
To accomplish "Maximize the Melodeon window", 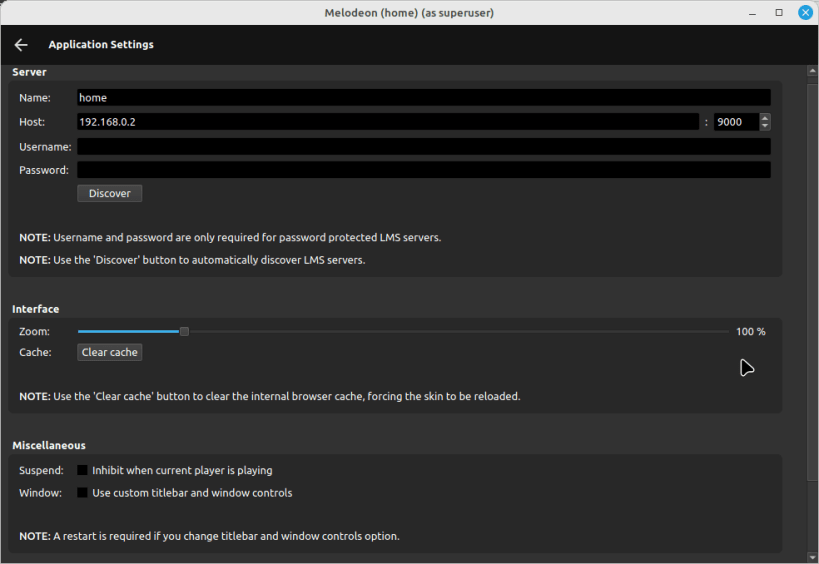I will pos(779,13).
